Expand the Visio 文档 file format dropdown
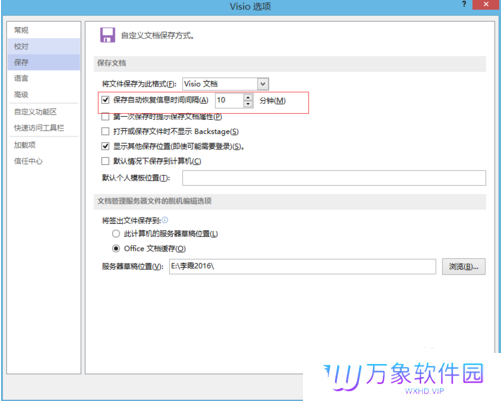This screenshot has height=403, width=503. 225,84
